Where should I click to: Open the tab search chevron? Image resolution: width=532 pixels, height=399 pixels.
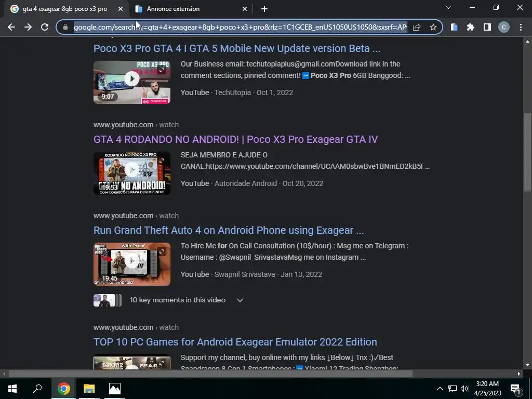click(x=448, y=7)
